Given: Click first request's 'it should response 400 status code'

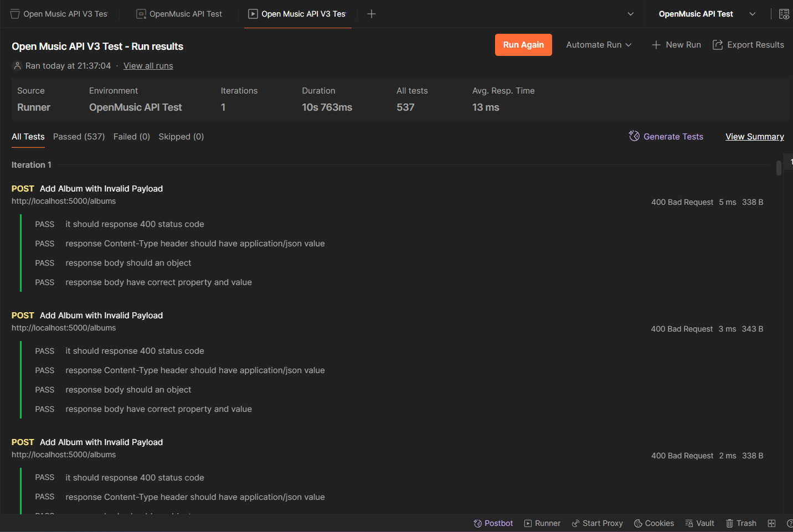Looking at the screenshot, I should pos(135,224).
